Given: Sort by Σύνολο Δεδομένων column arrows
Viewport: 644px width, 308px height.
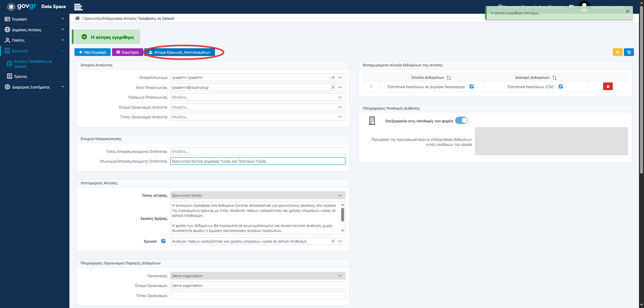Looking at the screenshot, I should tap(449, 78).
